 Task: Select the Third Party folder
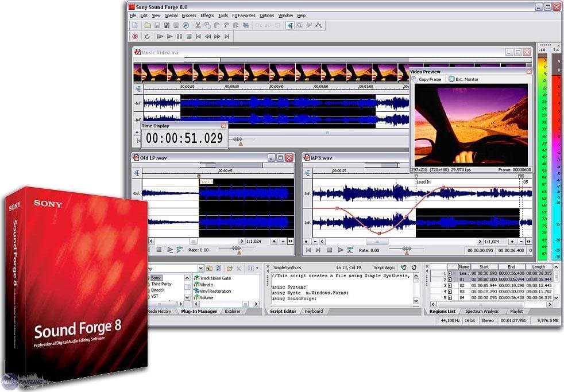point(161,284)
